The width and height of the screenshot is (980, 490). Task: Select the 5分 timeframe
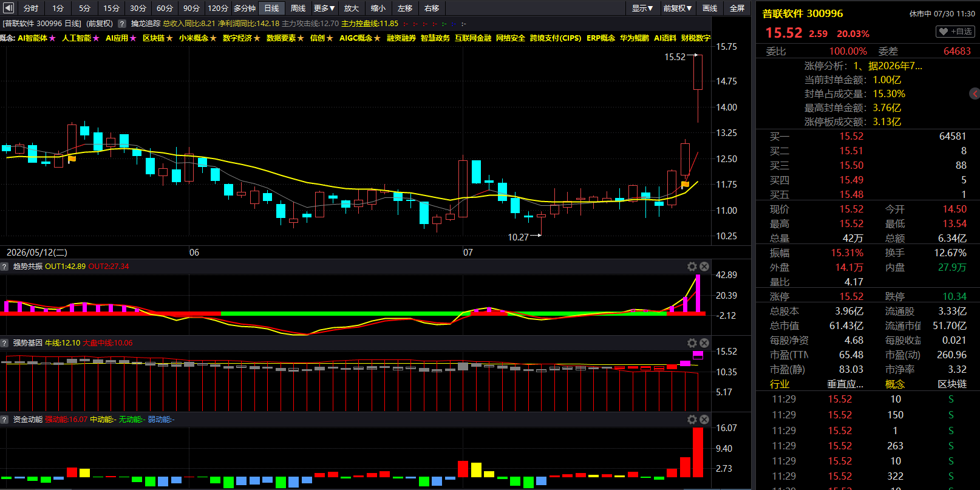pos(84,8)
